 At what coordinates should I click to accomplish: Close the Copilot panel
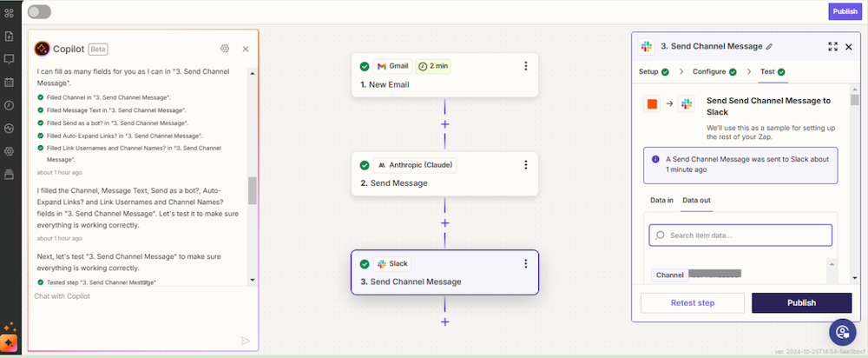point(246,49)
